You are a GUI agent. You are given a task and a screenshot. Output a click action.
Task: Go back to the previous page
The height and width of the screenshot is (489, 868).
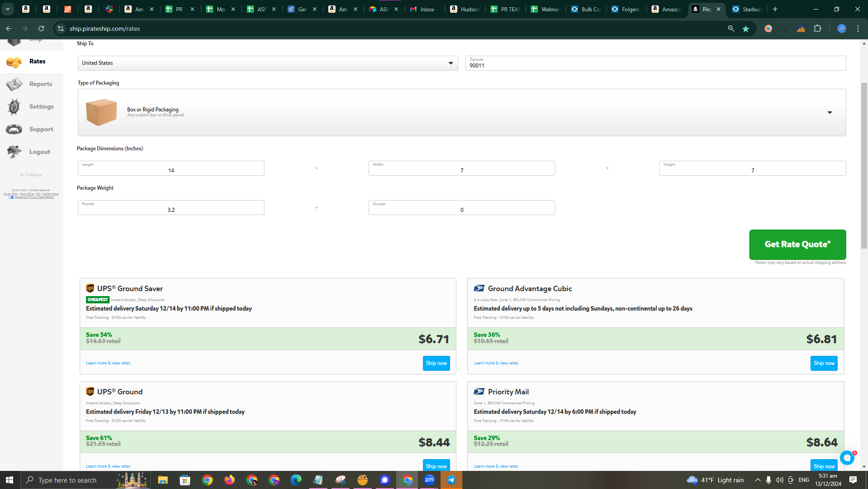click(x=9, y=29)
